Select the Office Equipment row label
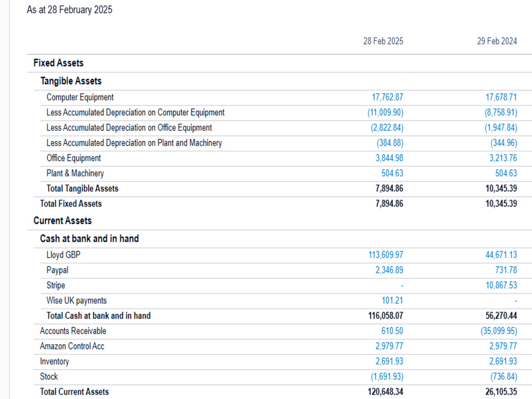This screenshot has width=532, height=399. pyautogui.click(x=73, y=158)
